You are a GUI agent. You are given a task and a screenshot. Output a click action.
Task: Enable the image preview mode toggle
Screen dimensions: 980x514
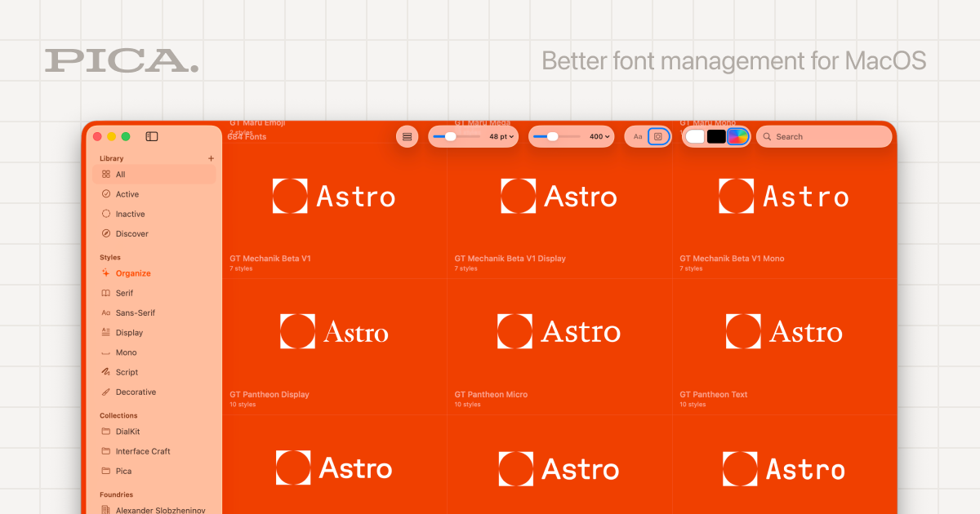[x=657, y=136]
